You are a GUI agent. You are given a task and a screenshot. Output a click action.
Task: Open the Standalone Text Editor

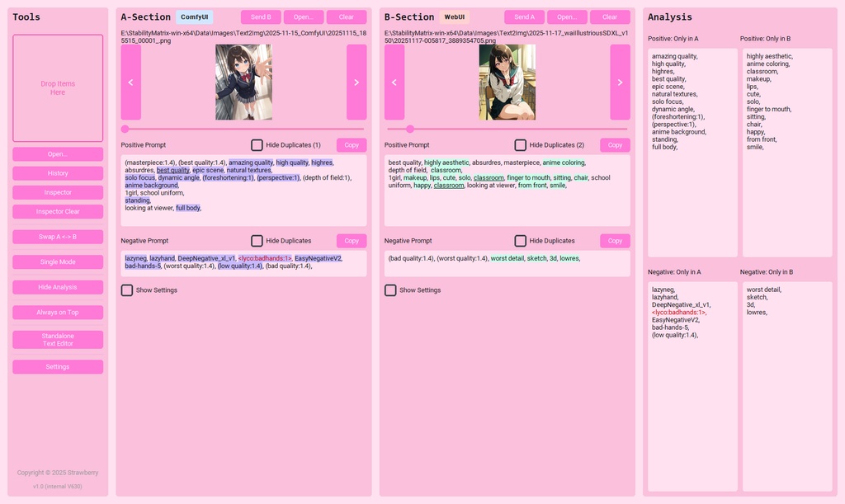[x=58, y=338]
